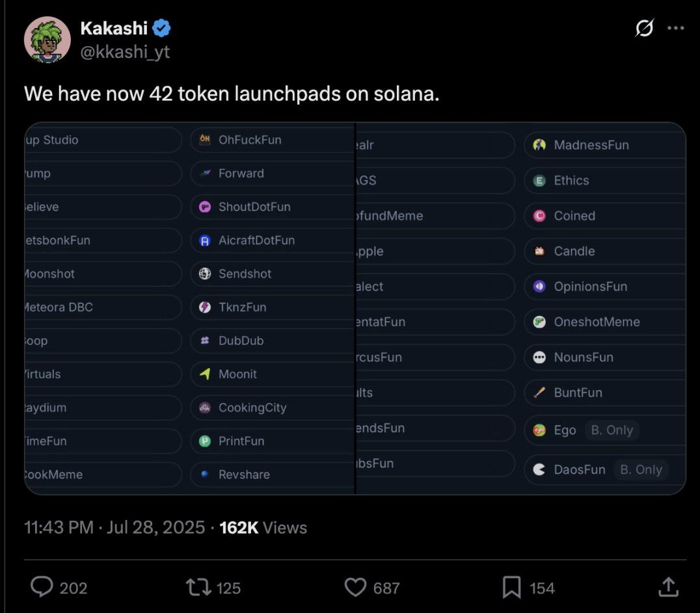Click the ShoutDotFun pink icon
Image resolution: width=700 pixels, height=613 pixels.
[x=205, y=207]
